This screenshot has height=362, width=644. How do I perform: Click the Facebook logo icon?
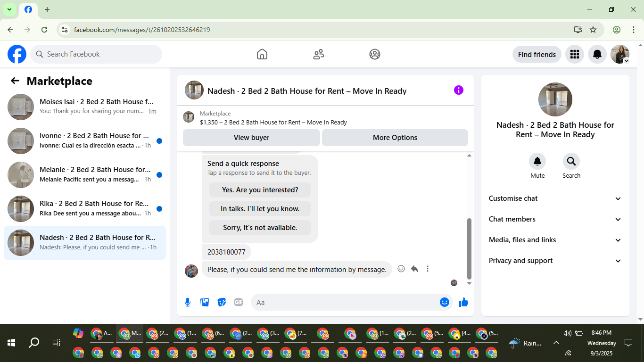tap(17, 54)
